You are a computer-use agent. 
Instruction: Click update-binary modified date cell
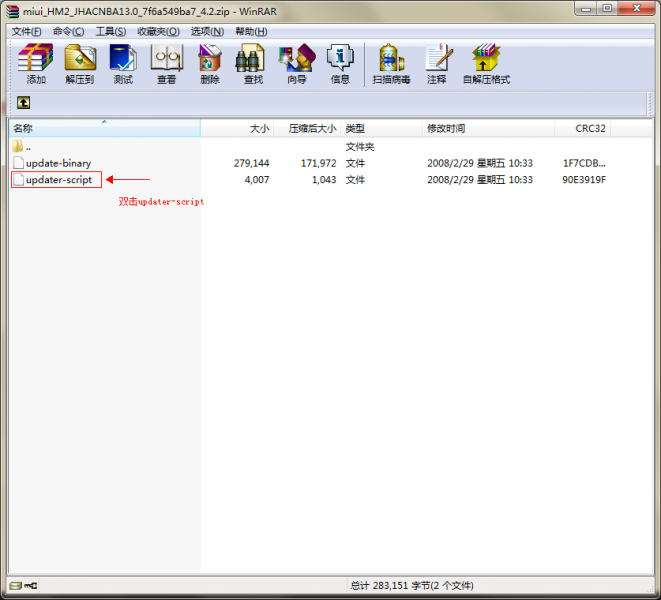click(x=480, y=163)
